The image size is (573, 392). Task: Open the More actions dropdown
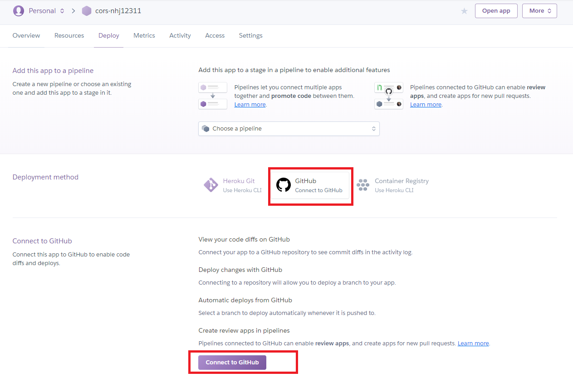pos(539,11)
